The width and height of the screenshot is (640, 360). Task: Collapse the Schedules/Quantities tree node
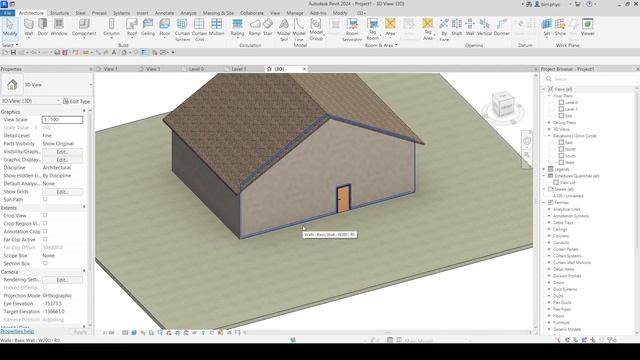(x=544, y=176)
